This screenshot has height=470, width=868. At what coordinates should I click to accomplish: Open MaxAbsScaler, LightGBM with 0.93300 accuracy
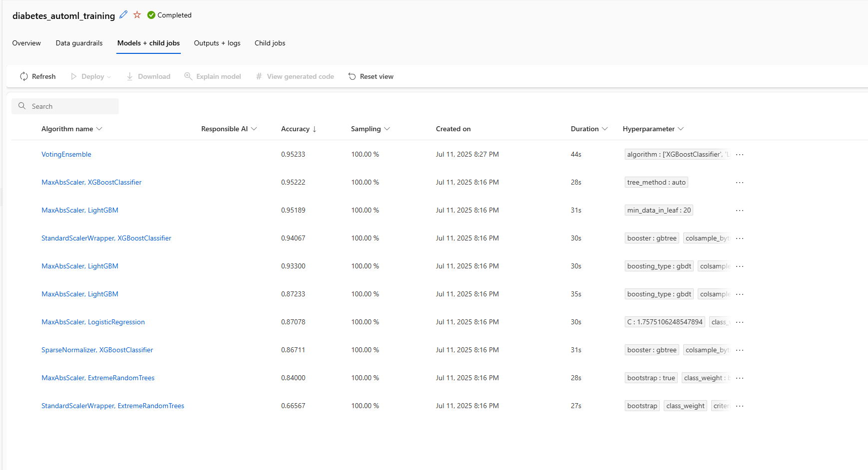pos(80,266)
